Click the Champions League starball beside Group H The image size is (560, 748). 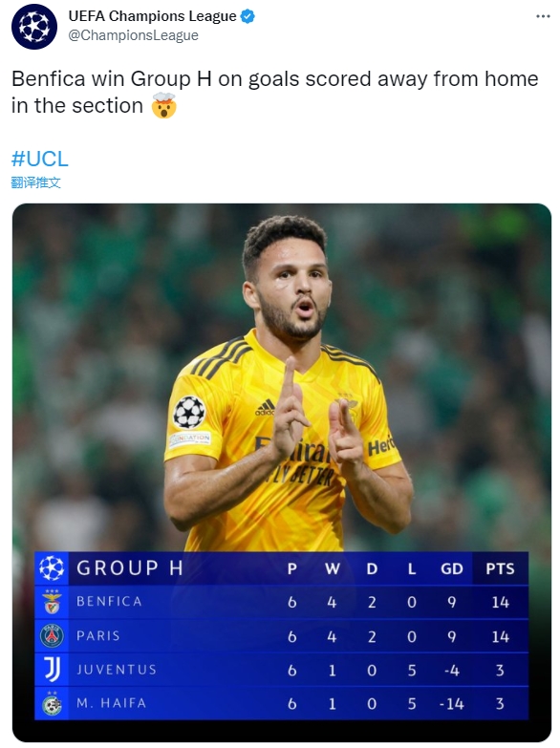tap(51, 568)
